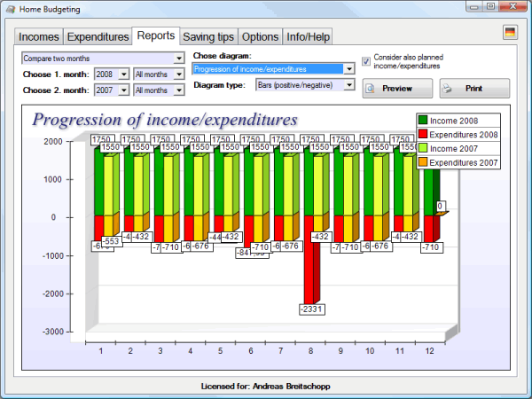532x399 pixels.
Task: Click the Income 2007 light green legend swatch
Action: [423, 148]
